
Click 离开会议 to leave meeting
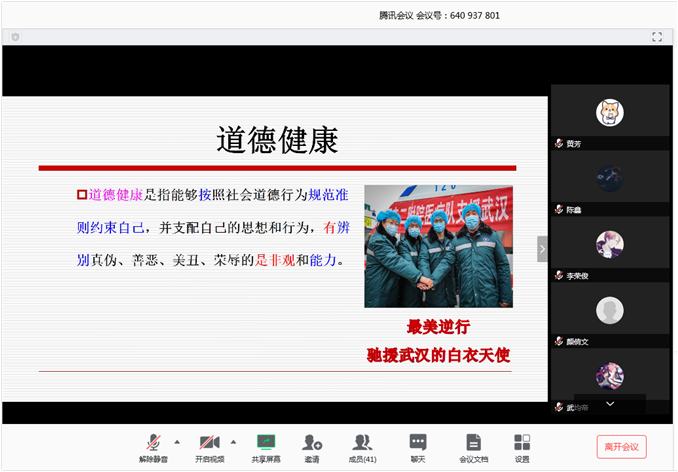coord(622,446)
